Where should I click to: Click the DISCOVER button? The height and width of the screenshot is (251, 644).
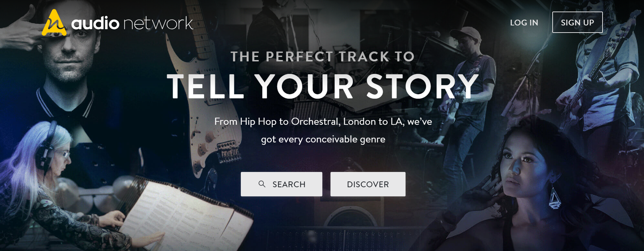368,184
